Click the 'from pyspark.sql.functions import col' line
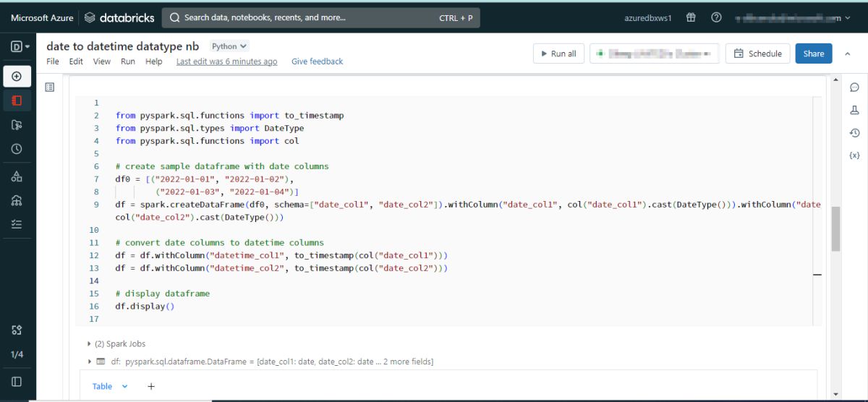Viewport: 868px width, 402px height. 207,141
